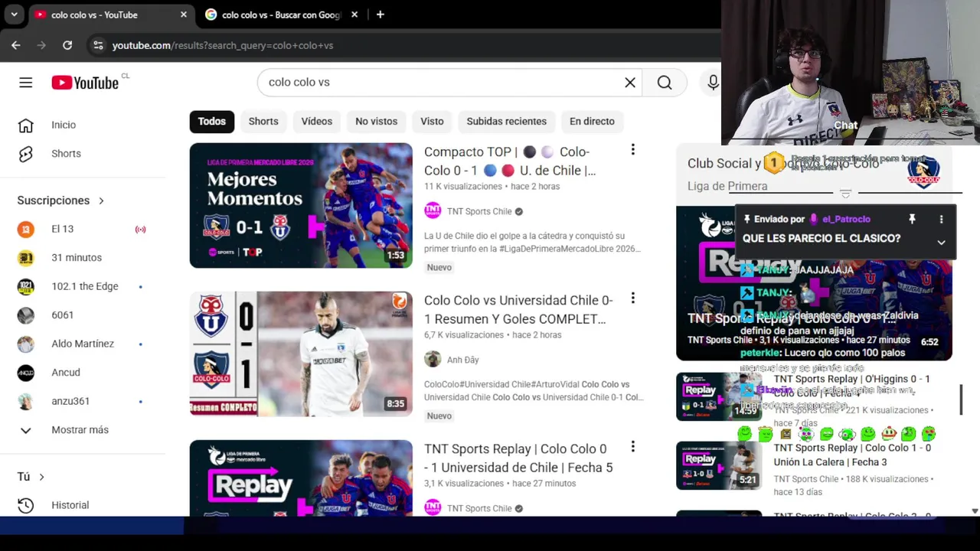Clear the search box with the X icon

click(x=630, y=83)
